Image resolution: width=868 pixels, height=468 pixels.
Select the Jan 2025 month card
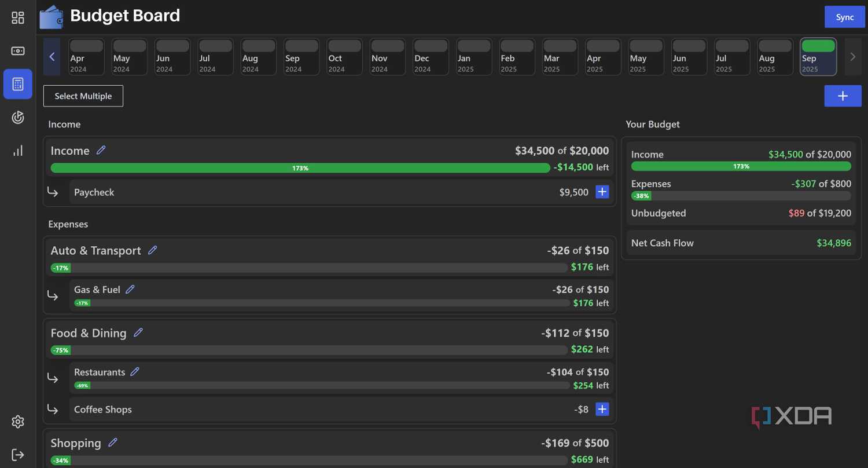point(474,57)
